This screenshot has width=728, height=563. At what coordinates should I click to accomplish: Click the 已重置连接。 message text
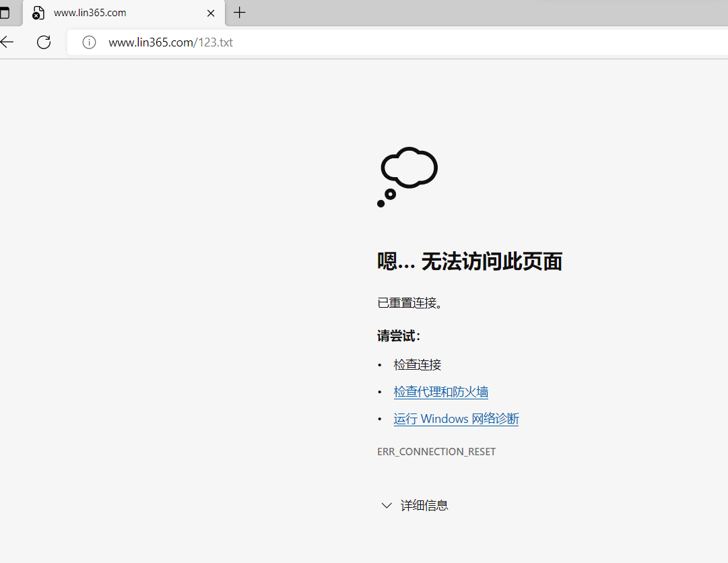(411, 303)
